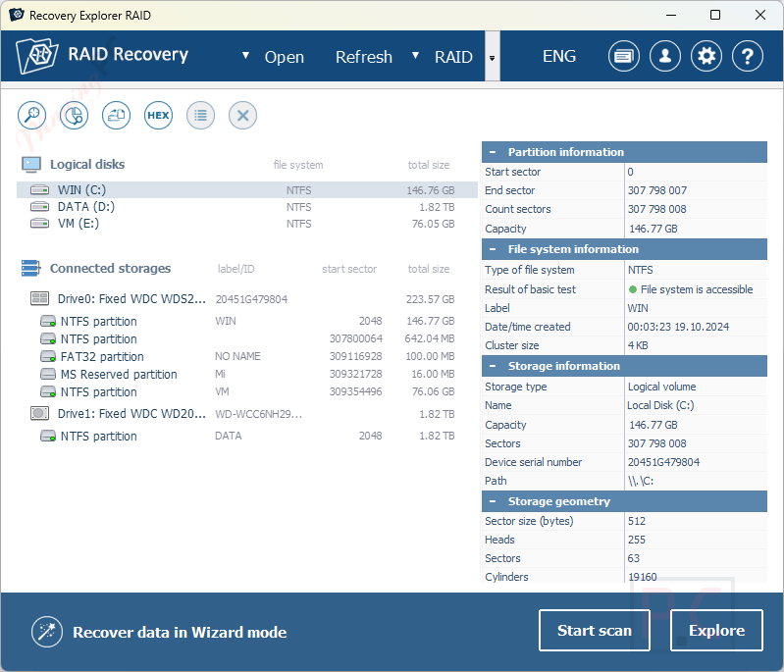Click the Explore button
Screen dimensions: 784x672
(x=716, y=631)
